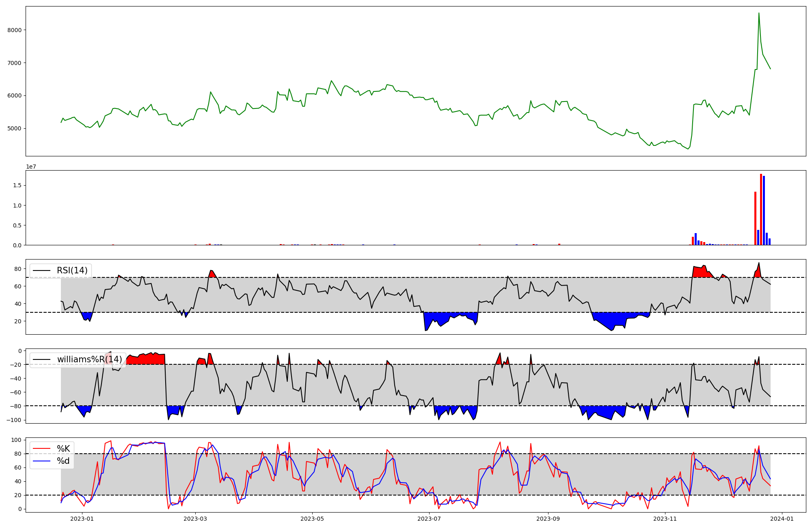The height and width of the screenshot is (528, 812).
Task: Click the red %K legend line sample
Action: pyautogui.click(x=41, y=449)
